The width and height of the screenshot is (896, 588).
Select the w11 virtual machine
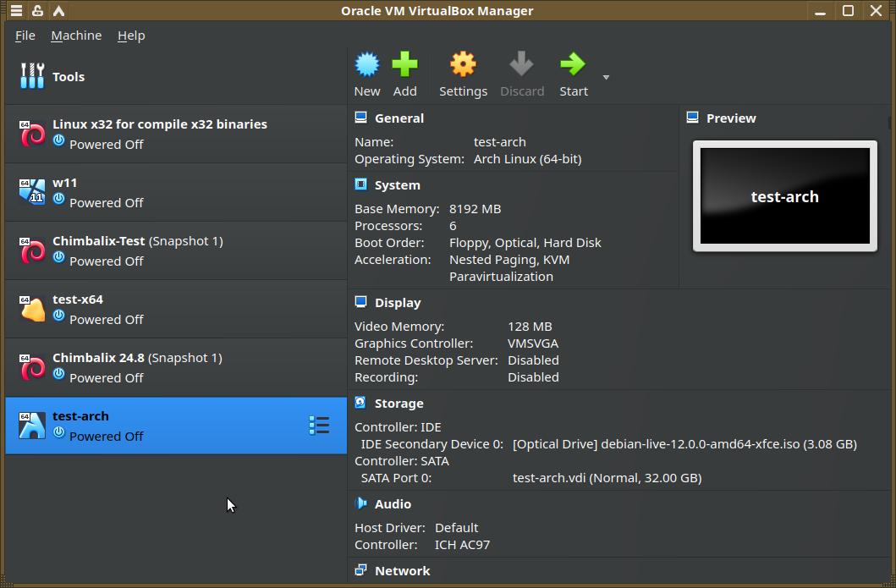[176, 193]
